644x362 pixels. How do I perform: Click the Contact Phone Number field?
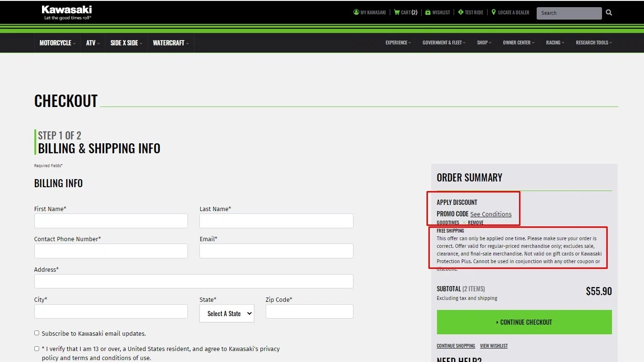coord(111,251)
